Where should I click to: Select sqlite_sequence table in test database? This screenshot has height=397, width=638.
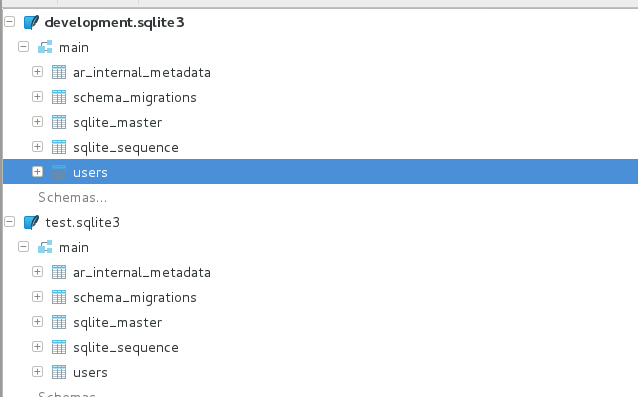click(126, 348)
